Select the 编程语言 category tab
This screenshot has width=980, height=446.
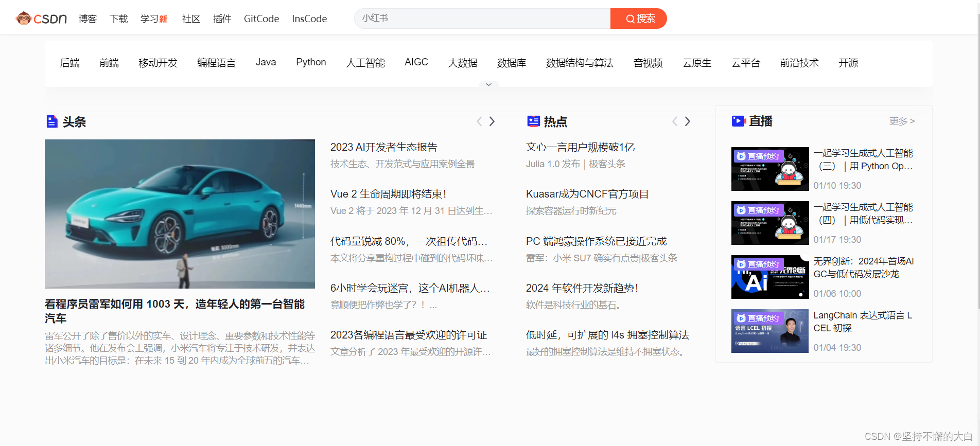[x=216, y=63]
